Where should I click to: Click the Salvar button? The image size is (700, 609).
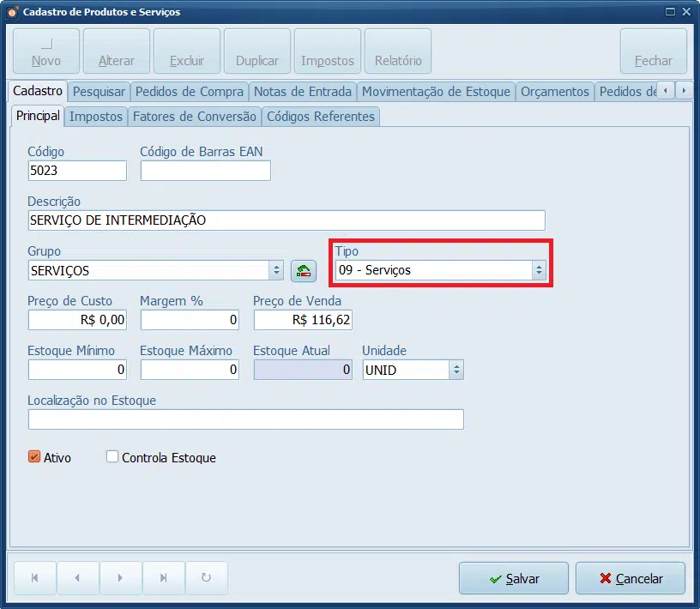coord(514,579)
